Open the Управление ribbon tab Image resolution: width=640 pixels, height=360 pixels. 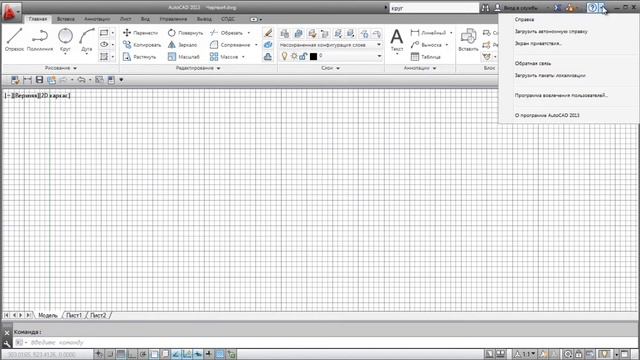(173, 19)
